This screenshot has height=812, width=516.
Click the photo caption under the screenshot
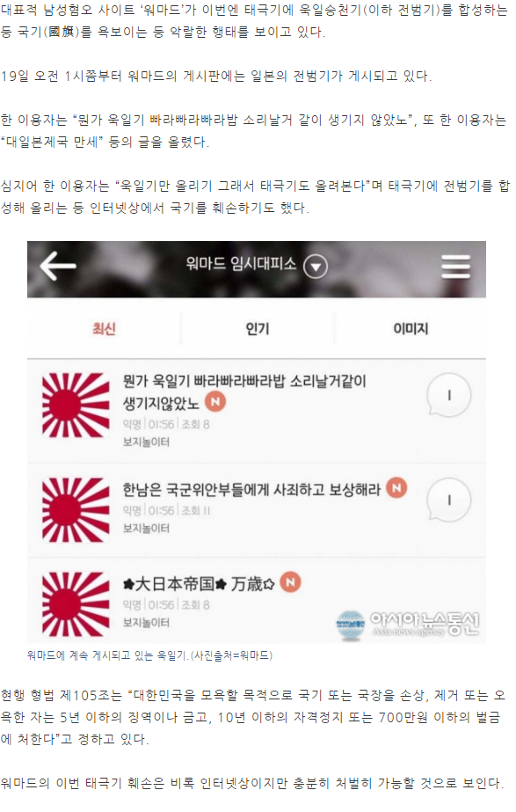(x=150, y=655)
